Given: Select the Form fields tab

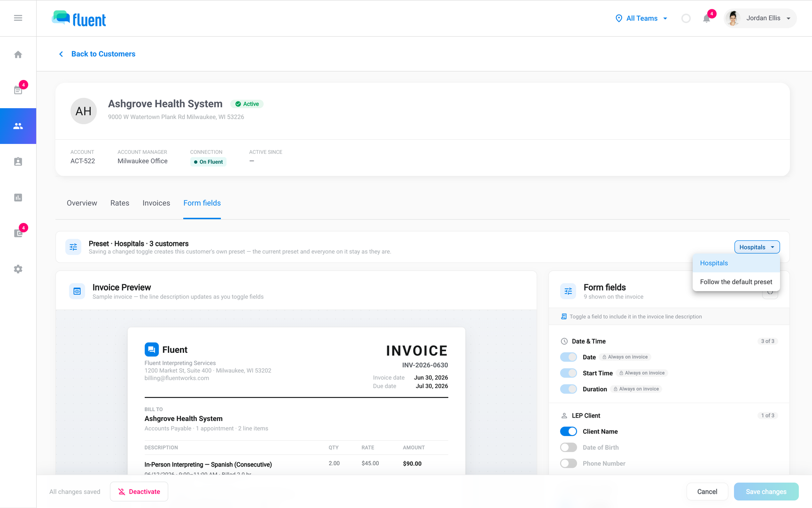Looking at the screenshot, I should point(202,203).
